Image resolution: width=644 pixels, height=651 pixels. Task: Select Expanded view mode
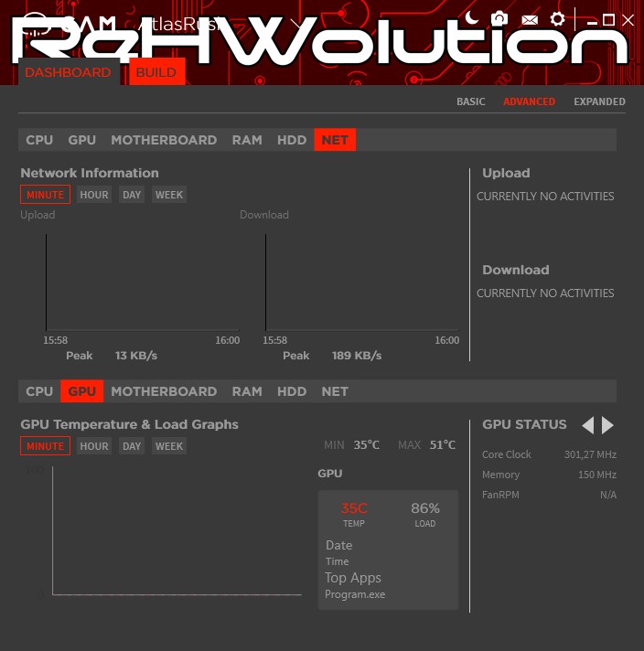coord(599,101)
